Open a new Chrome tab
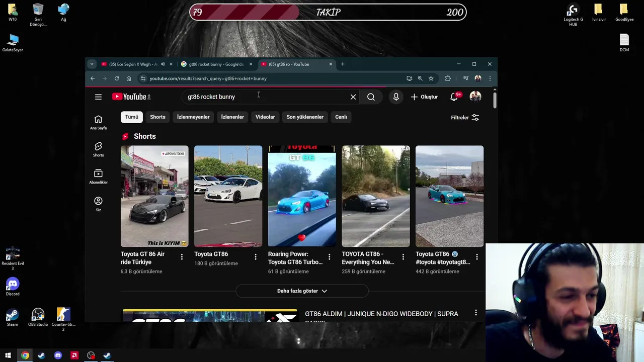 click(x=343, y=64)
